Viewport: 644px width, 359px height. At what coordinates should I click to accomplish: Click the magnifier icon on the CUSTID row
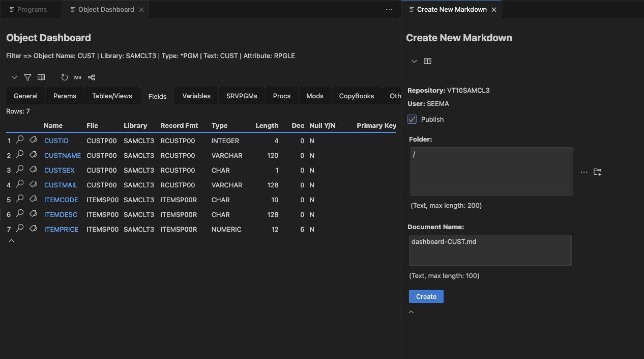click(20, 140)
